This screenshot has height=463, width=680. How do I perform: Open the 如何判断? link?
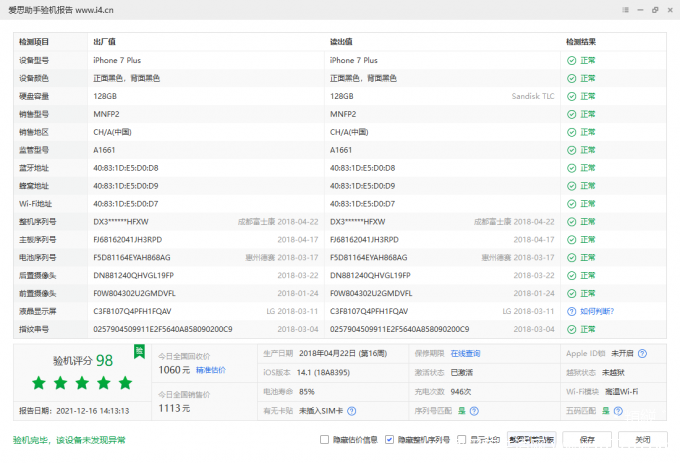click(x=597, y=311)
